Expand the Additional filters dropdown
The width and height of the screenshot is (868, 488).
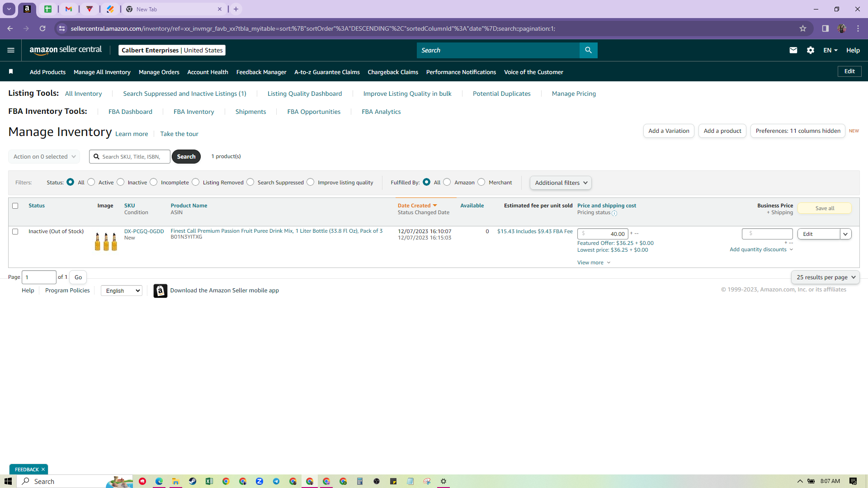click(561, 183)
